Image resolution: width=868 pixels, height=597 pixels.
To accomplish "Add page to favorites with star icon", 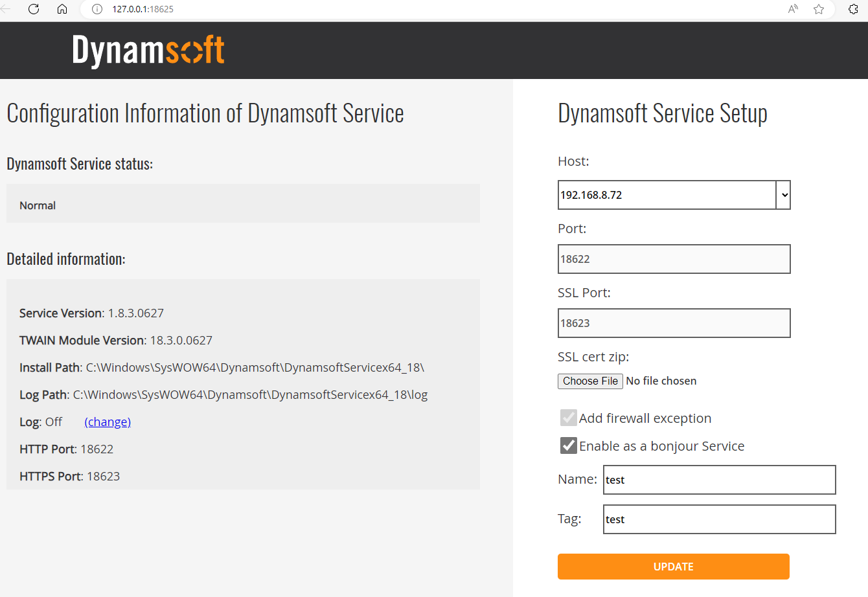I will [x=819, y=9].
